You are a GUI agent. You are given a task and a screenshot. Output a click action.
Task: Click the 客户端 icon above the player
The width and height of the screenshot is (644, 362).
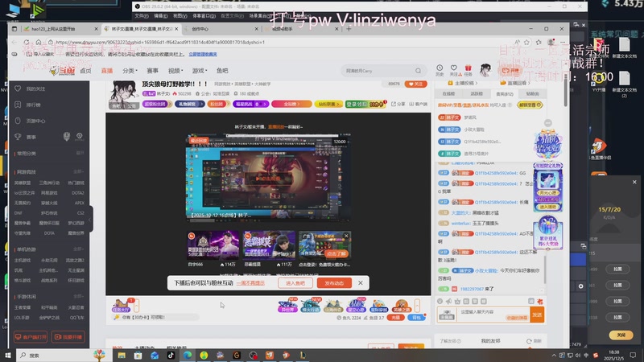pos(418,104)
